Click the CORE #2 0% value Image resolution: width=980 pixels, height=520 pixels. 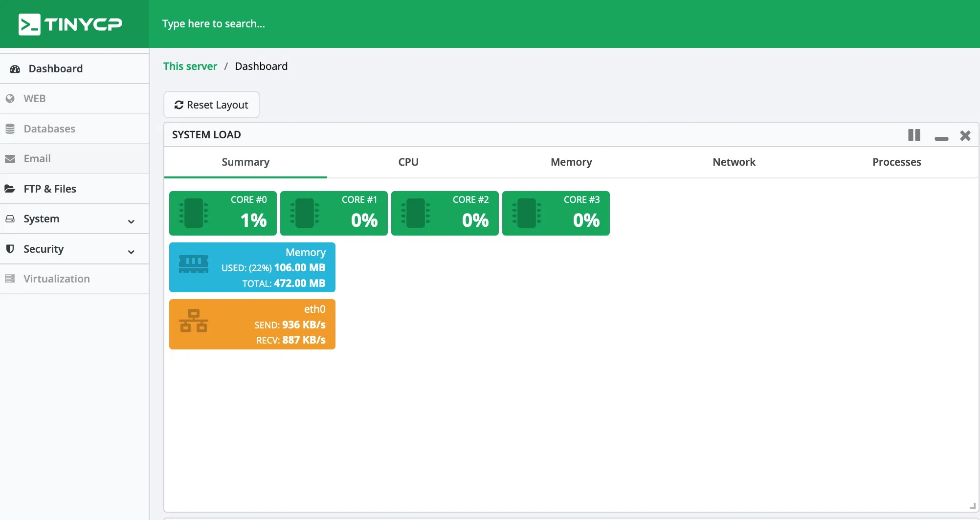475,220
